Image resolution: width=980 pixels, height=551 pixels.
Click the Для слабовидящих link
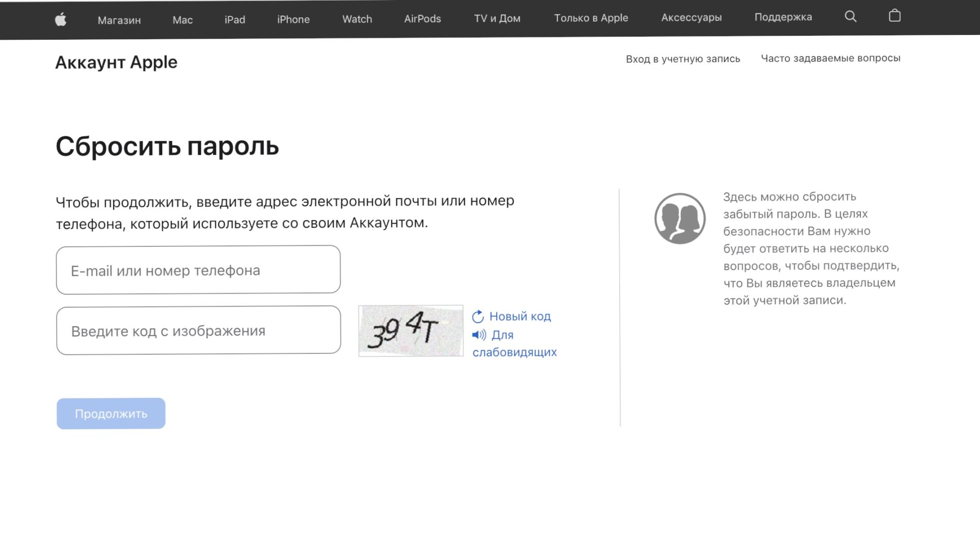[515, 343]
